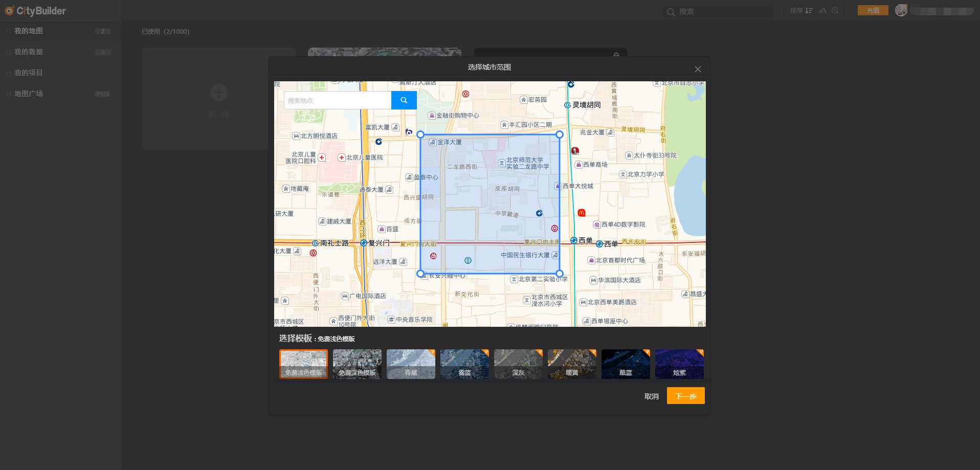Image resolution: width=980 pixels, height=470 pixels.
Task: Click bottom-left handle of selection rectangle
Action: pyautogui.click(x=420, y=274)
